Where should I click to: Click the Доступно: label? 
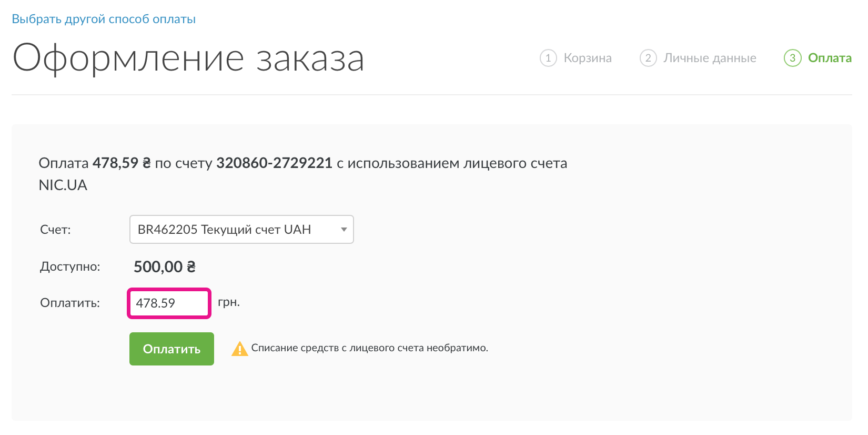pyautogui.click(x=70, y=266)
